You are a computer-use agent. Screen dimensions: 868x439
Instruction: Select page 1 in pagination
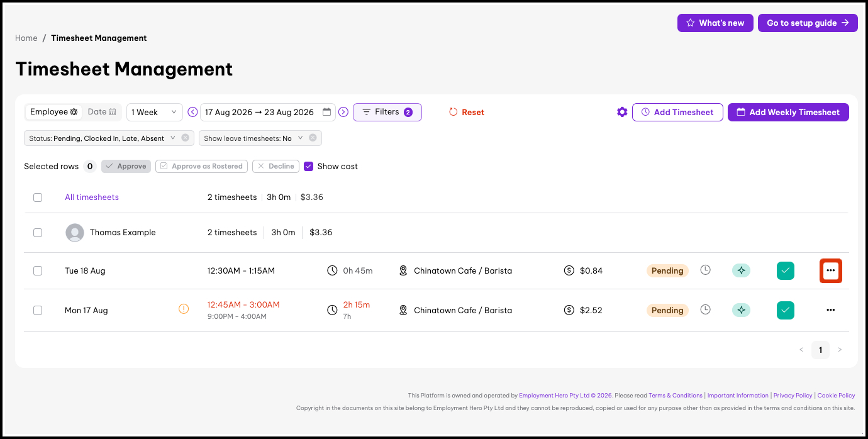[x=820, y=350]
